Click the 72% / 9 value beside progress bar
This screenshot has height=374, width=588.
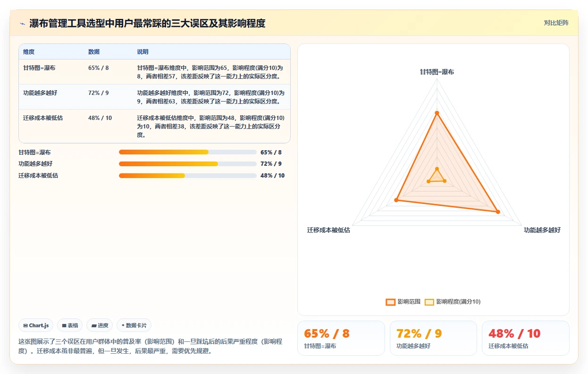point(271,164)
